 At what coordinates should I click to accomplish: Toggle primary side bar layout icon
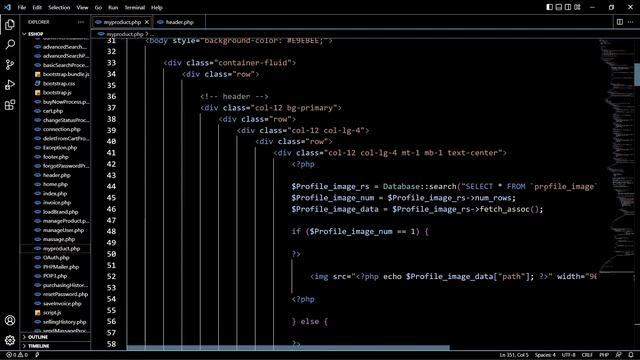(549, 7)
